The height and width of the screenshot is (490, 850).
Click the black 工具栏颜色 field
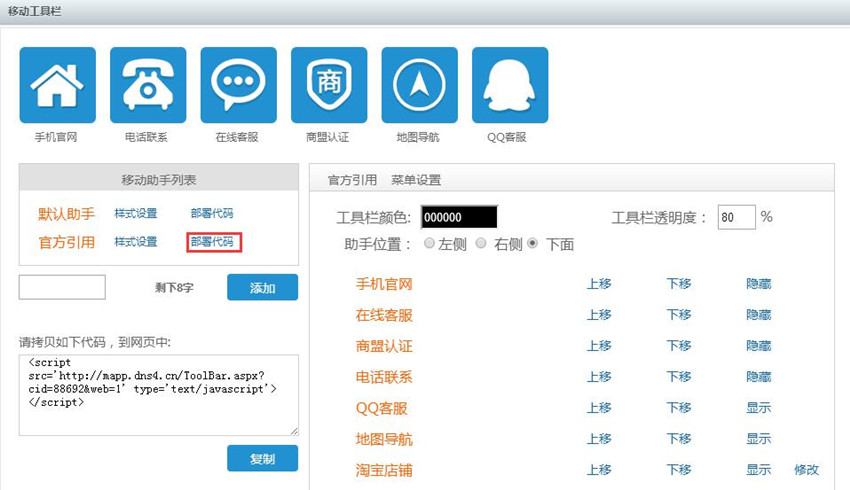459,217
